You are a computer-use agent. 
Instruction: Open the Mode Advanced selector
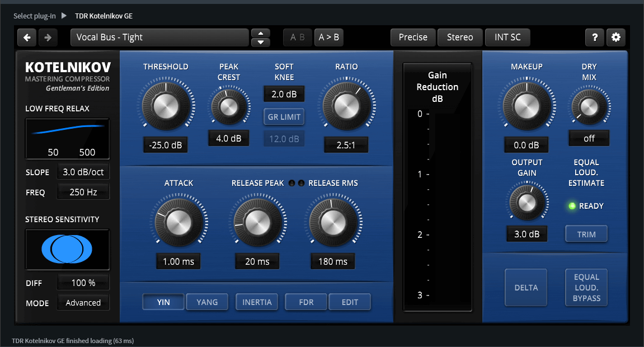(x=83, y=303)
